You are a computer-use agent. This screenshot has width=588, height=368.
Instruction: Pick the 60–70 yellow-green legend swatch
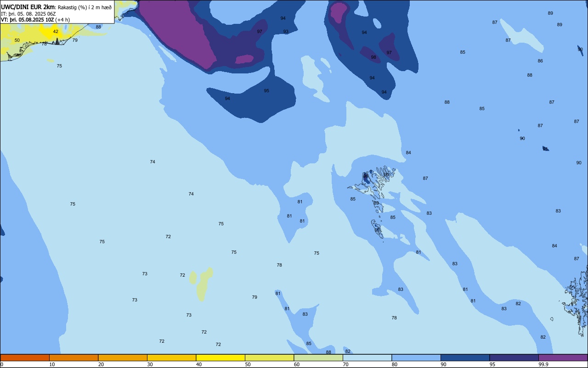318,357
